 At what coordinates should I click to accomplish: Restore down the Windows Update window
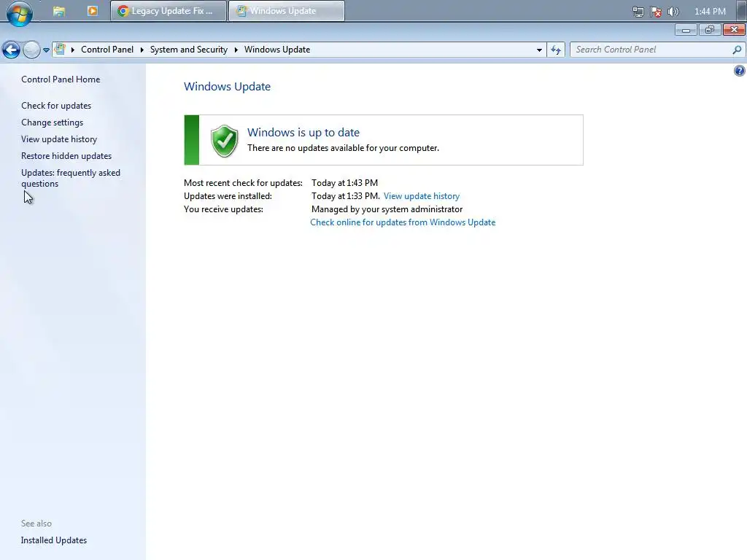point(710,30)
